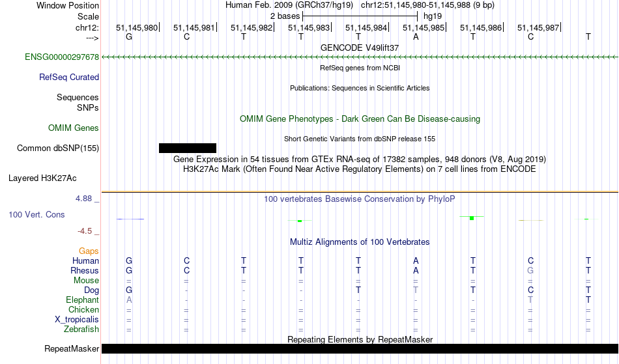Click Repeating Elements by RepeatMasker title
This screenshot has height=364, width=619.
[x=360, y=339]
